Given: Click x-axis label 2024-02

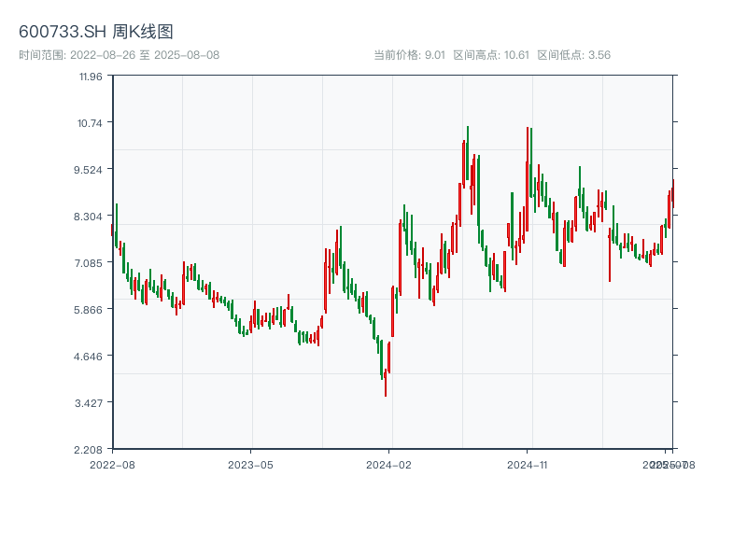Looking at the screenshot, I should [x=388, y=465].
